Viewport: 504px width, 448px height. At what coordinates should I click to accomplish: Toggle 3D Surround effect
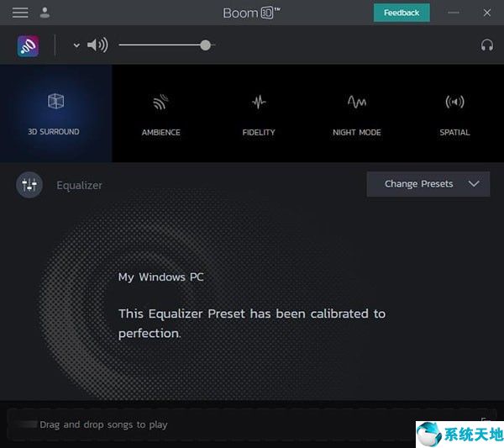pos(56,113)
